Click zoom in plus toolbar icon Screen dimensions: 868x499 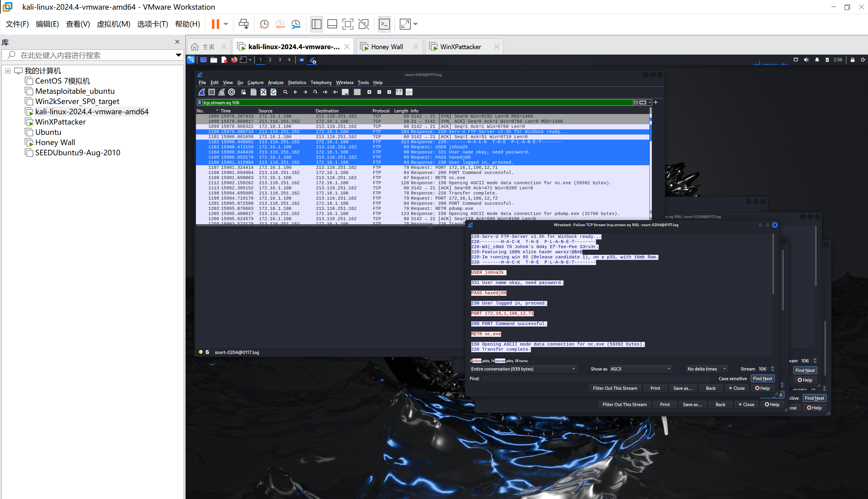click(x=369, y=92)
